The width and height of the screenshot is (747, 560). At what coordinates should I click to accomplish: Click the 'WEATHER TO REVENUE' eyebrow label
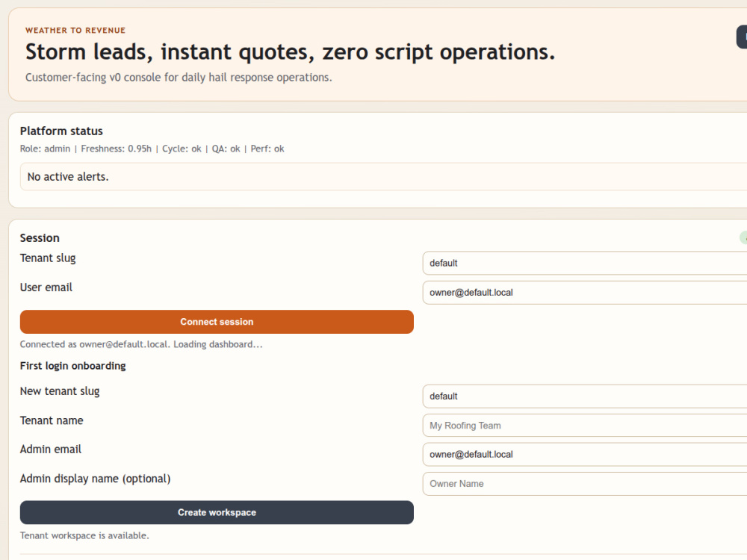(x=75, y=31)
